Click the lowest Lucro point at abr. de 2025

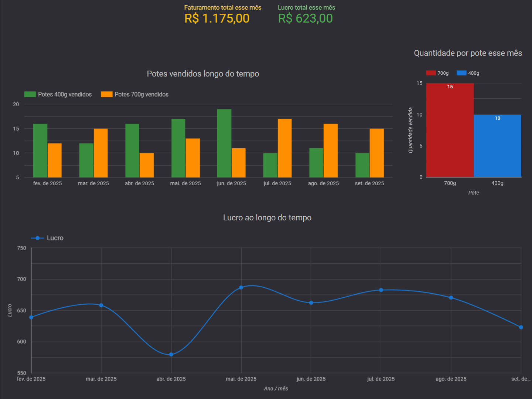point(171,355)
